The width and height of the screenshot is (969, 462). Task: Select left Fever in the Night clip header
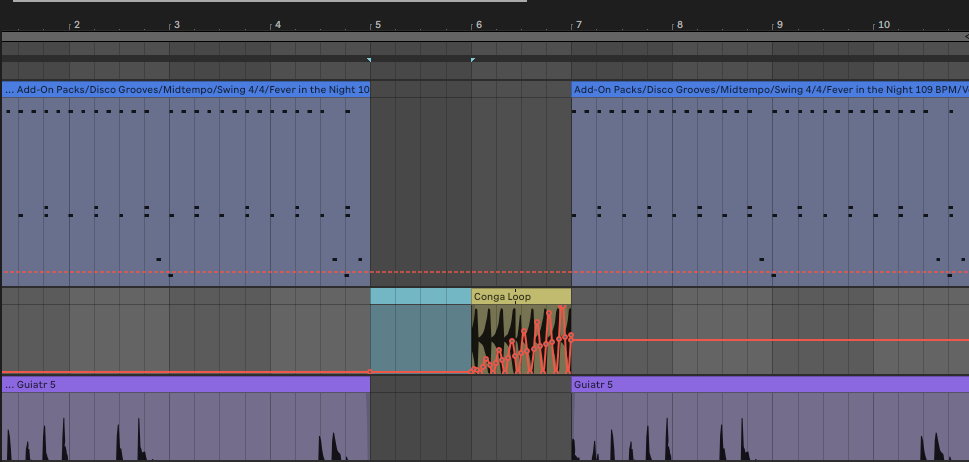(x=185, y=89)
